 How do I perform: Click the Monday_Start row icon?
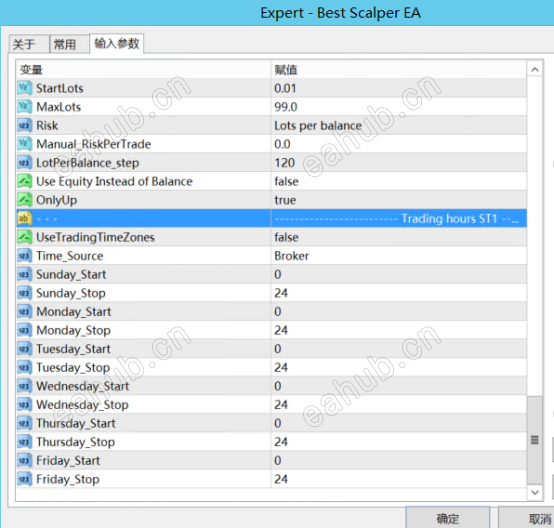click(x=24, y=311)
